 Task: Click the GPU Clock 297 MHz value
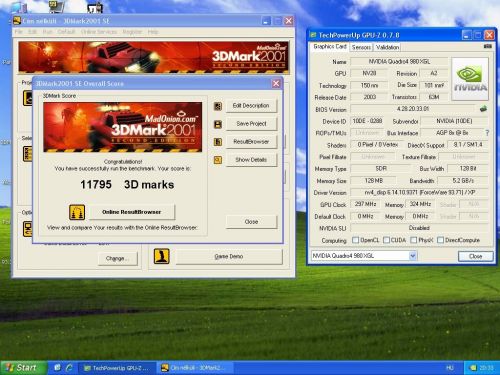click(365, 204)
